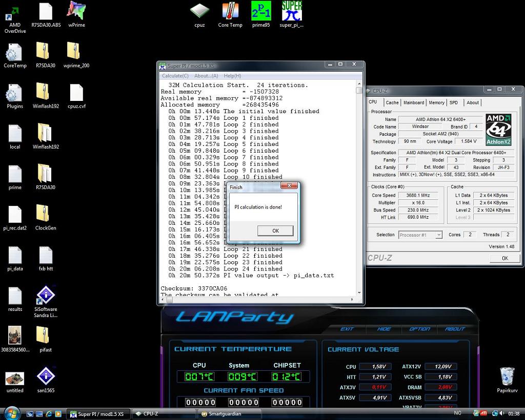Open the Help(H) menu in Super PI
Image resolution: width=525 pixels, height=420 pixels.
tap(232, 76)
